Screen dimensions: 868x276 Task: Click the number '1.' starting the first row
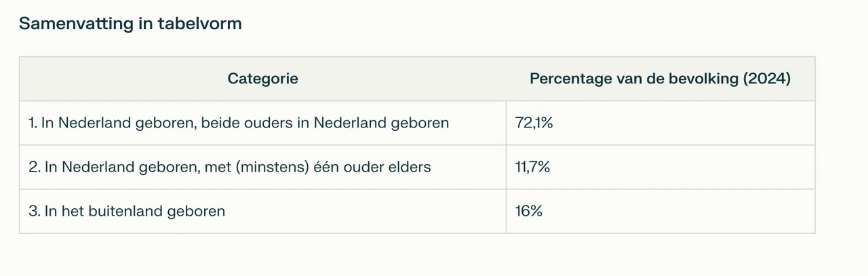34,123
